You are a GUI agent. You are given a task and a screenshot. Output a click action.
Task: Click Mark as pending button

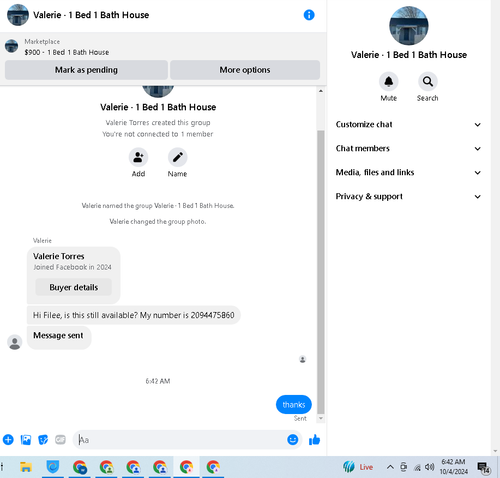click(x=86, y=70)
